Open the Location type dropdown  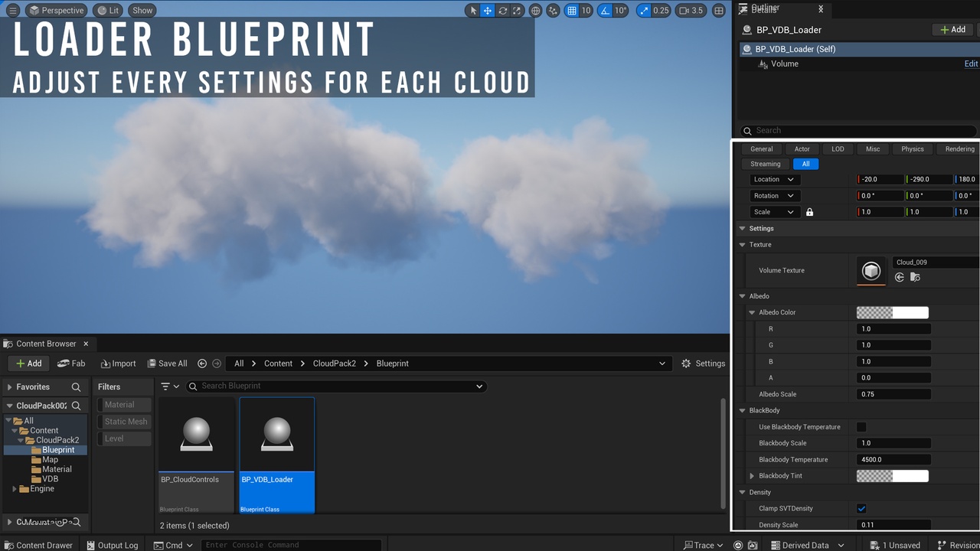pyautogui.click(x=774, y=179)
